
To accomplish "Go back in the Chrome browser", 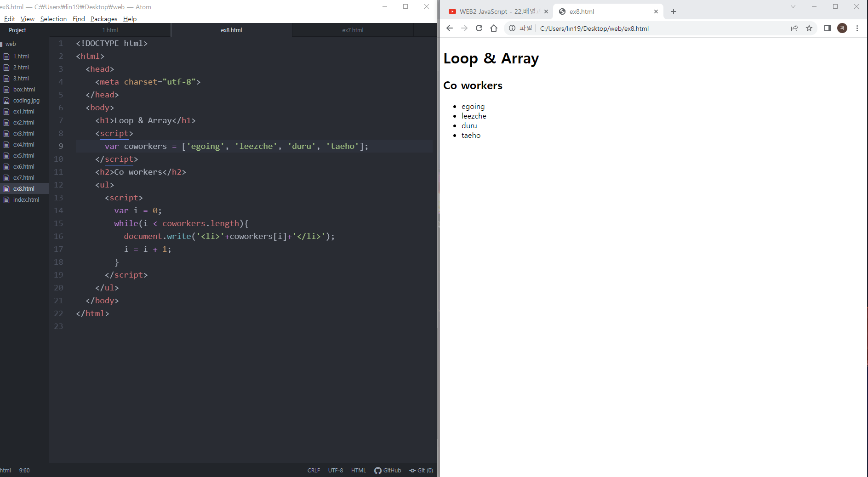I will 450,28.
